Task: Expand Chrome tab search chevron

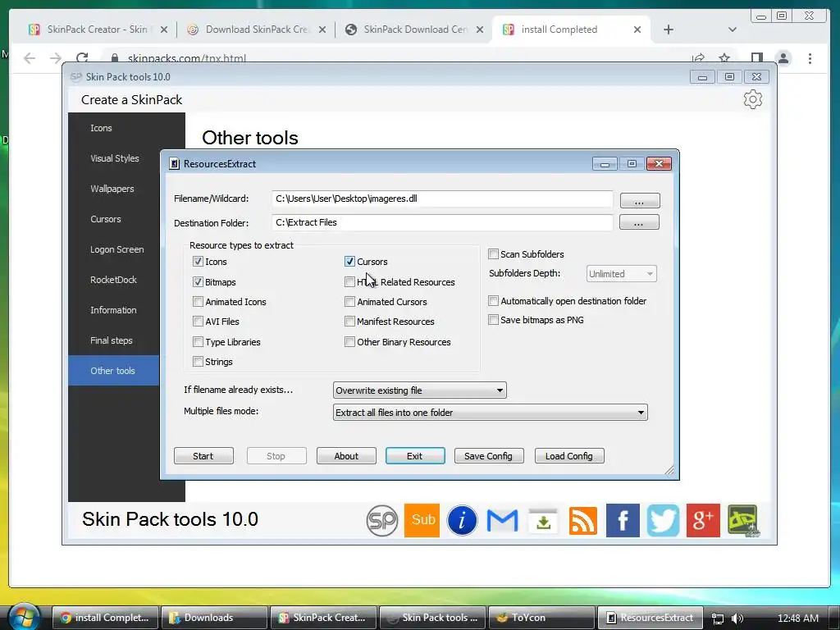Action: (x=733, y=30)
